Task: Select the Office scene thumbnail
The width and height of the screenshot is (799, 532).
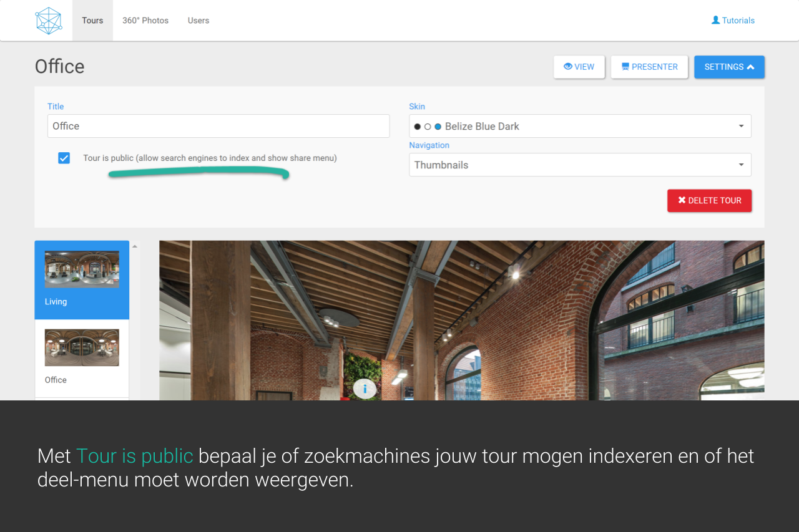Action: pyautogui.click(x=82, y=348)
